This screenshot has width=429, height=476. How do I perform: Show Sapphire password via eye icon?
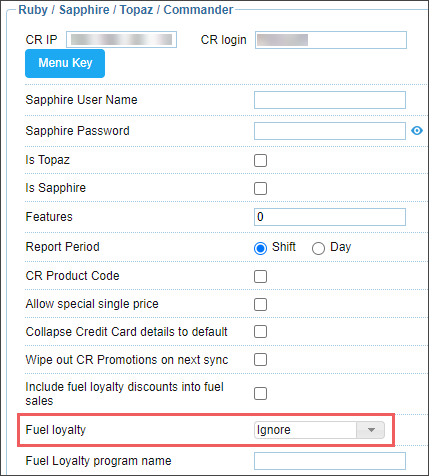coord(417,131)
